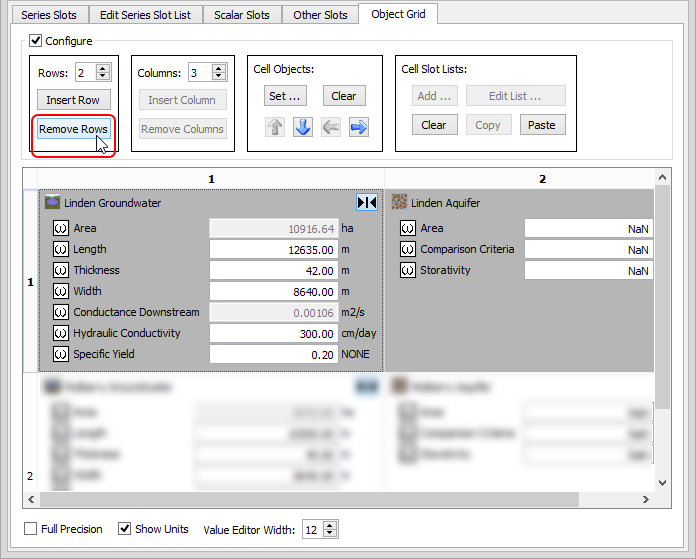
Task: Switch to the Scalar Slots tab
Action: pyautogui.click(x=242, y=15)
